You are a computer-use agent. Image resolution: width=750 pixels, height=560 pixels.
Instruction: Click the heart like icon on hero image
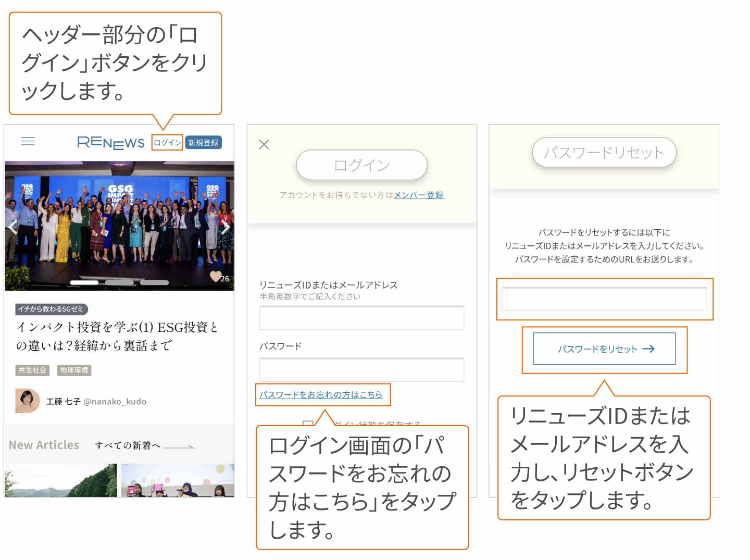216,277
